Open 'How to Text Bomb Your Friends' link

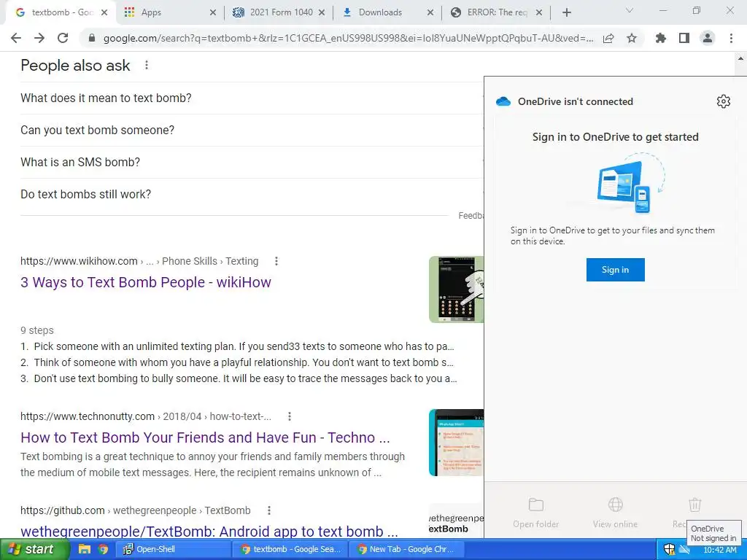(205, 437)
